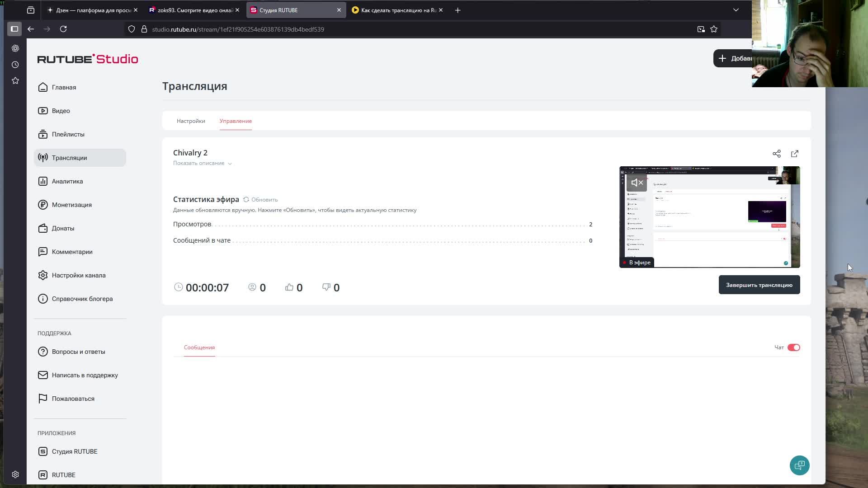The height and width of the screenshot is (488, 868).
Task: Click the URL address bar field
Action: point(407,29)
